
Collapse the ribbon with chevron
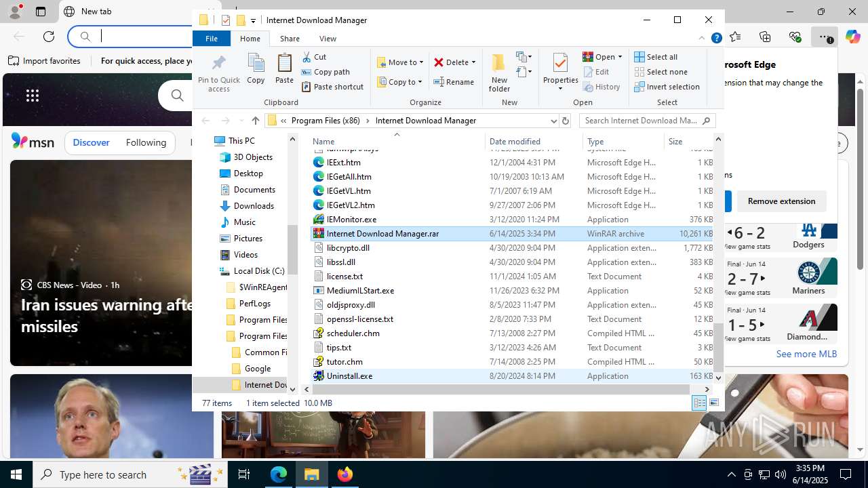click(x=702, y=39)
